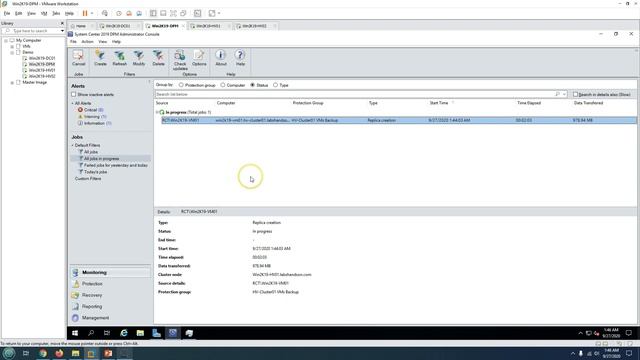
Task: Select Failed jobs for yesterday and today
Action: pyautogui.click(x=116, y=165)
